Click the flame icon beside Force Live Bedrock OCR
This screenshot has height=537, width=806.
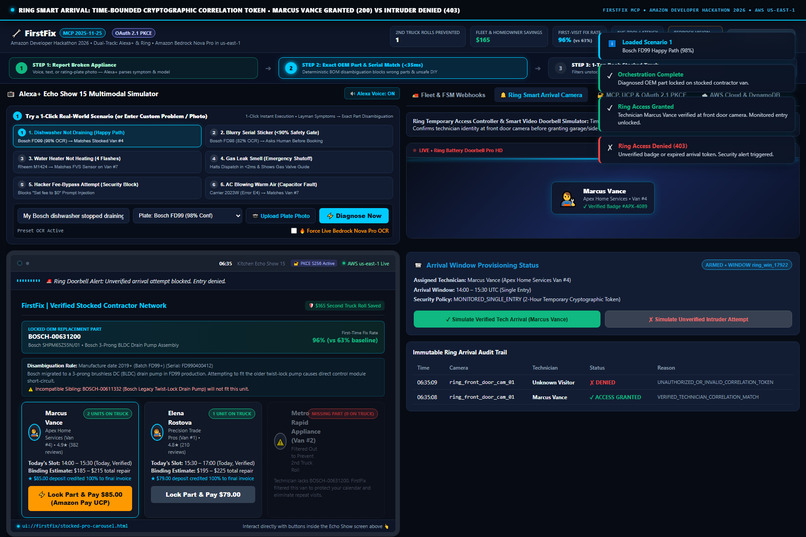coord(302,231)
